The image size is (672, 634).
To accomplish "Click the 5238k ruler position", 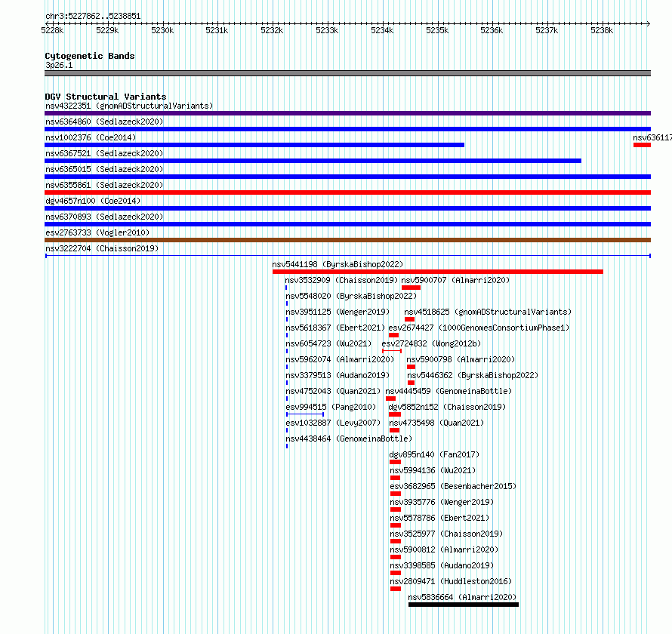I will coord(602,30).
